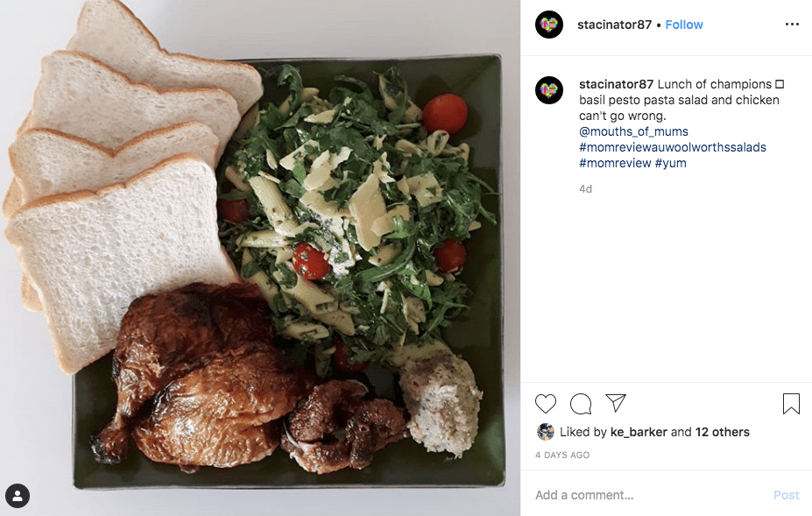
Task: Open stacinator87 profile picture in header
Action: 549,25
